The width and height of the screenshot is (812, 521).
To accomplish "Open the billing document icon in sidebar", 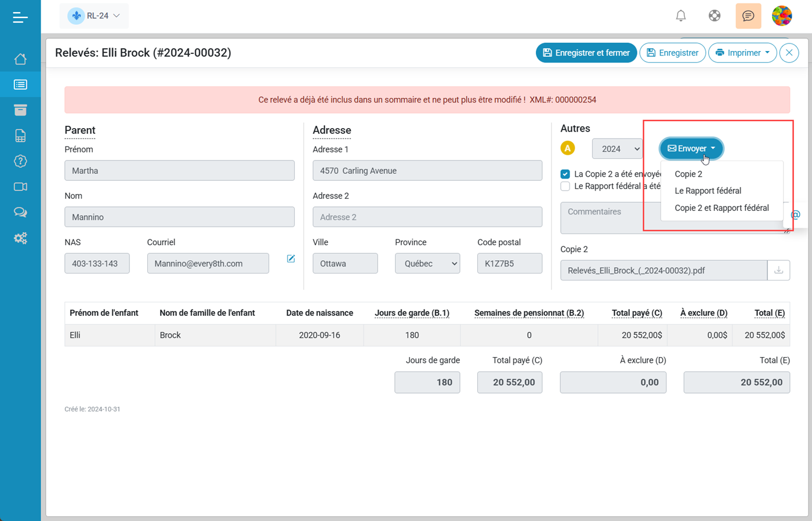I will [20, 135].
